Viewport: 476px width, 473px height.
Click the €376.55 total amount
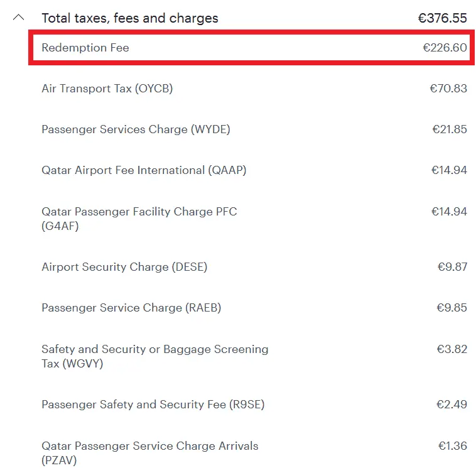(x=442, y=18)
